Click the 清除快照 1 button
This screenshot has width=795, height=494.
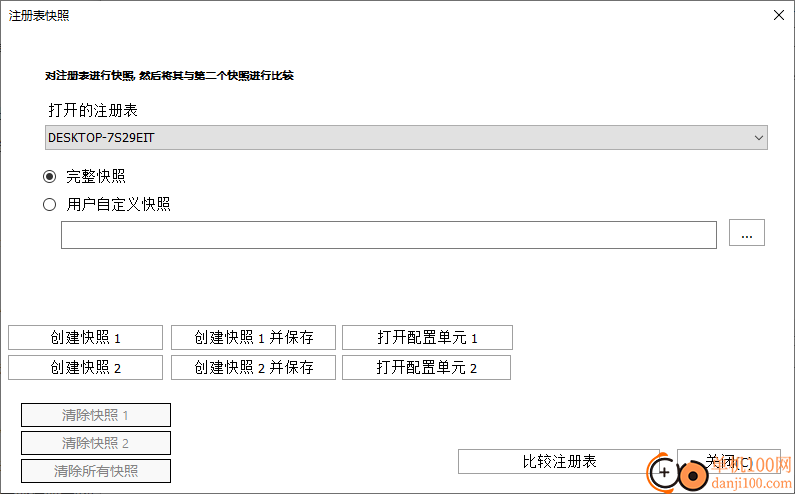[x=96, y=415]
